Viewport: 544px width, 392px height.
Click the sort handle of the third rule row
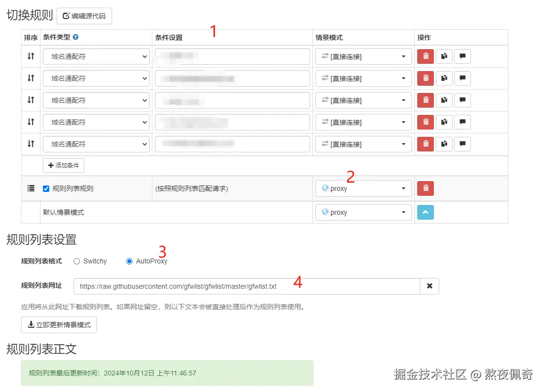pos(31,100)
